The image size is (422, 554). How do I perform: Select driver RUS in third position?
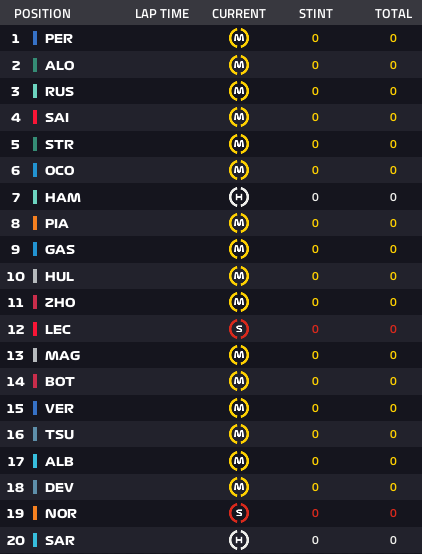click(59, 92)
